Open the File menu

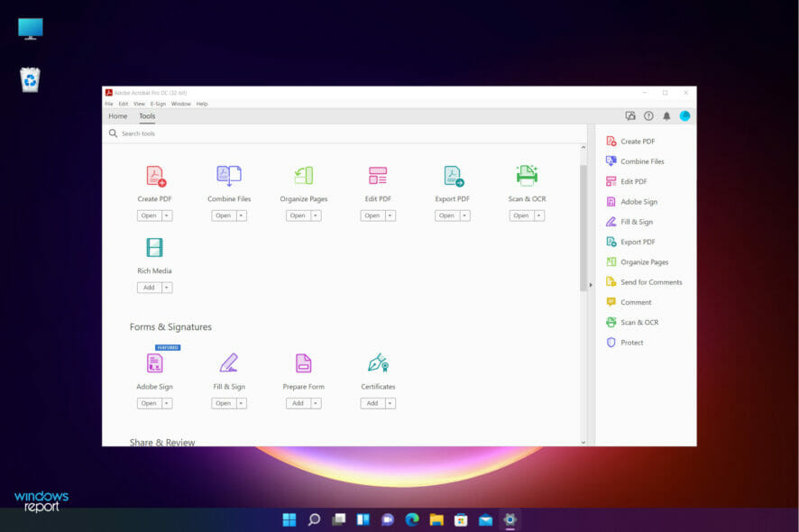pyautogui.click(x=109, y=104)
